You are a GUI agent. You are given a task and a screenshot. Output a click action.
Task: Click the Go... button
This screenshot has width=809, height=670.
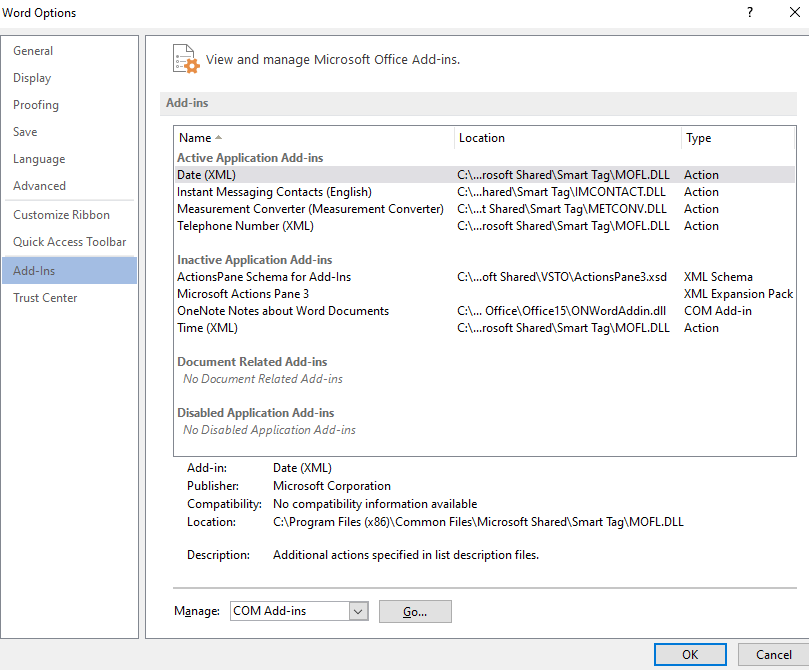[x=415, y=612]
